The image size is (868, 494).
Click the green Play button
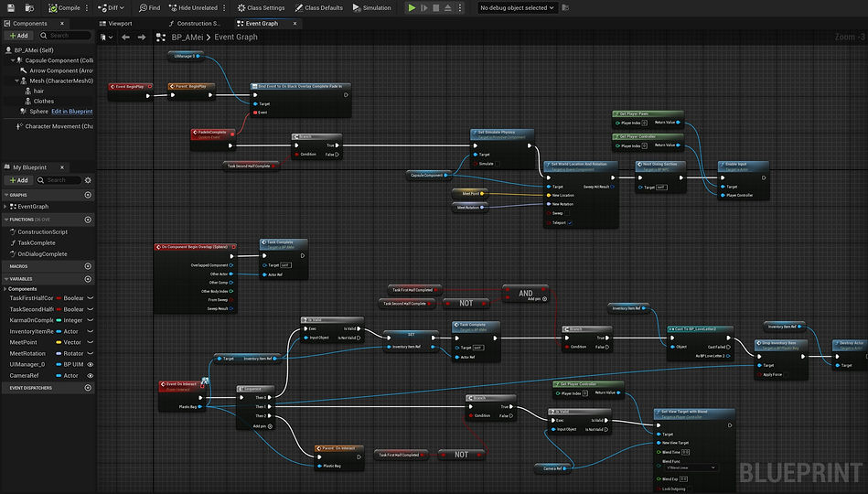(412, 7)
